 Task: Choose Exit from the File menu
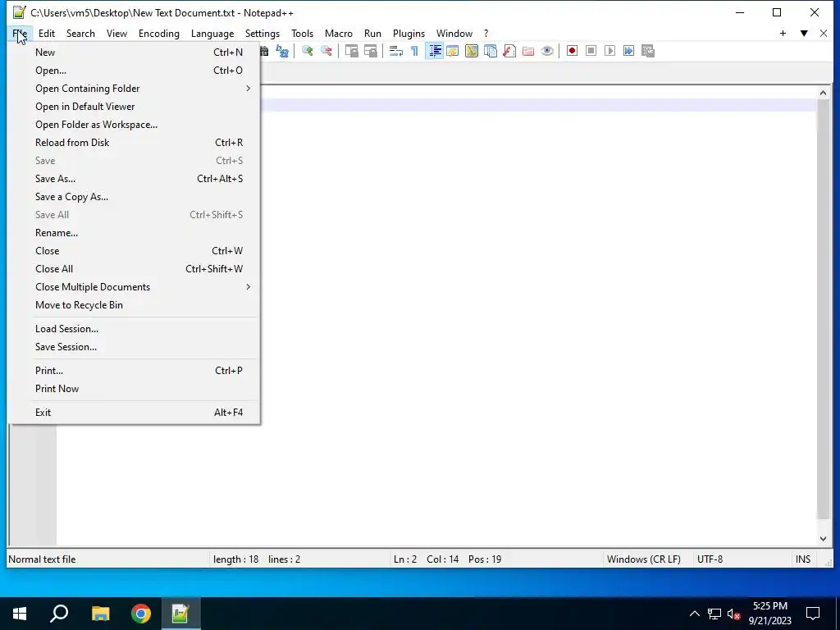134,413
